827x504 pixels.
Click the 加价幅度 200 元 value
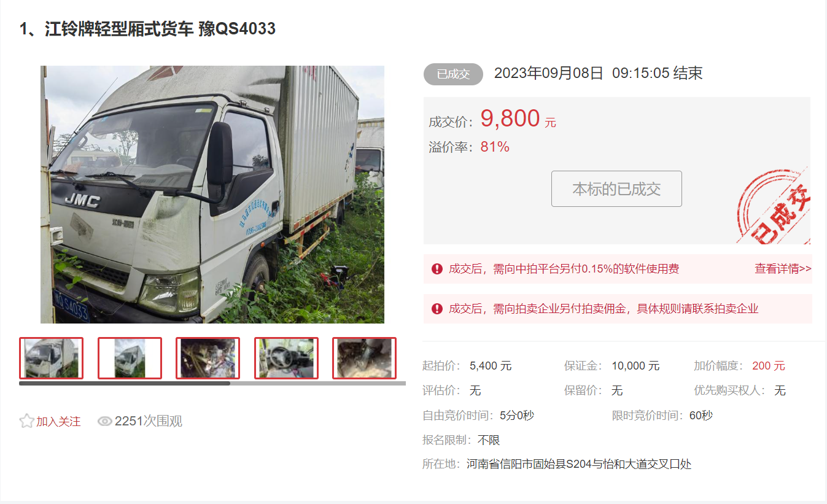pos(769,366)
